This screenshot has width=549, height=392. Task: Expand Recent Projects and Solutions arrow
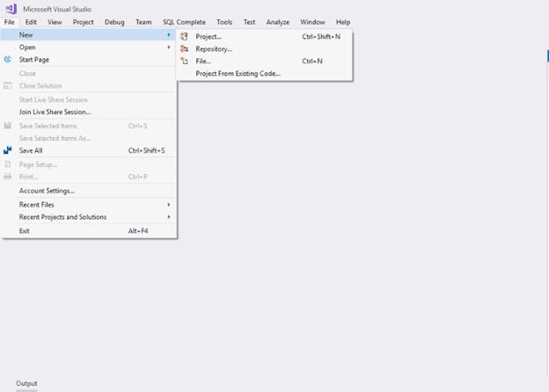tap(169, 217)
